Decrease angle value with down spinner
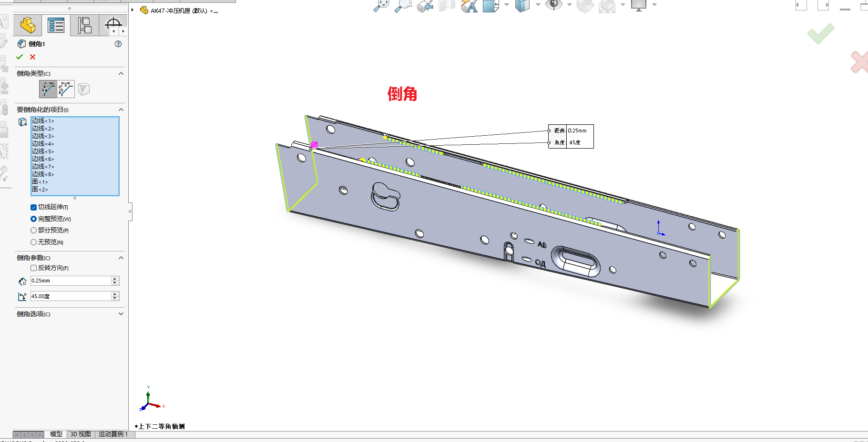 [115, 298]
